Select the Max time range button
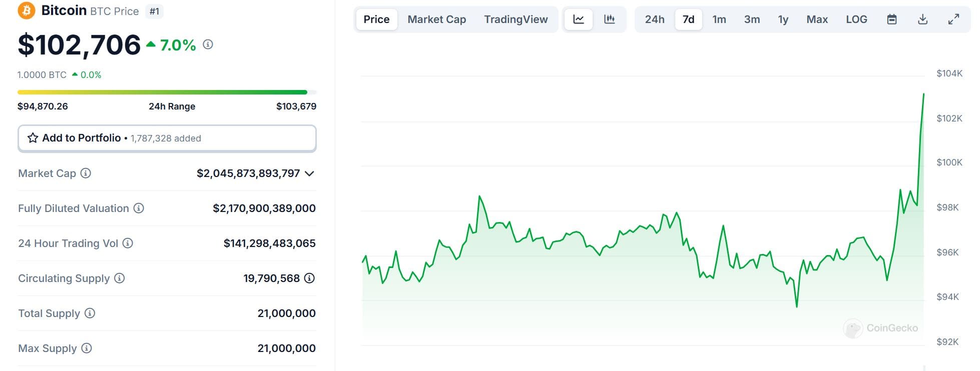 coord(817,19)
